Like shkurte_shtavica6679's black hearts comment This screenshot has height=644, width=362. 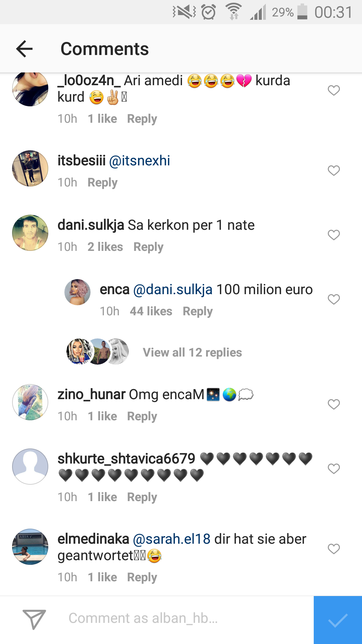point(334,469)
